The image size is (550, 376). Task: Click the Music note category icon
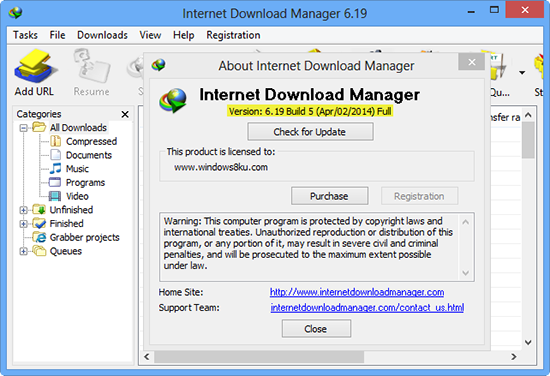pos(55,168)
